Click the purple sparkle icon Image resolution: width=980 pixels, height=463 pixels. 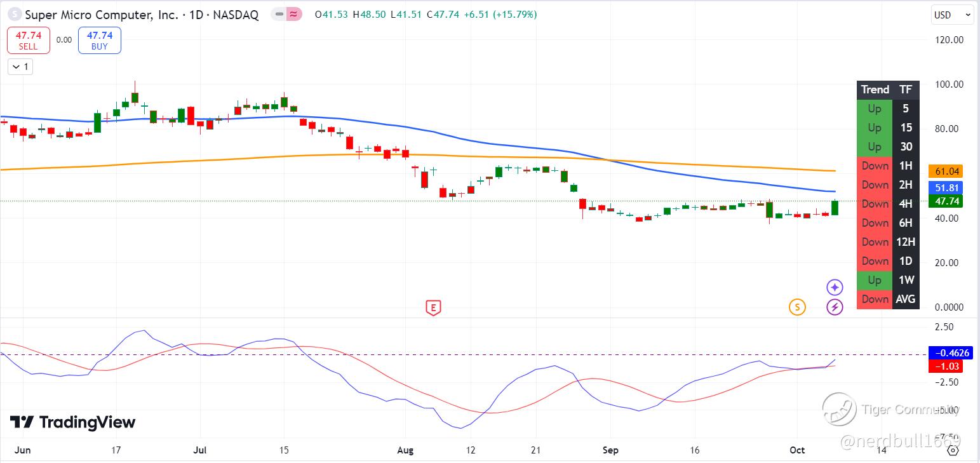click(835, 287)
